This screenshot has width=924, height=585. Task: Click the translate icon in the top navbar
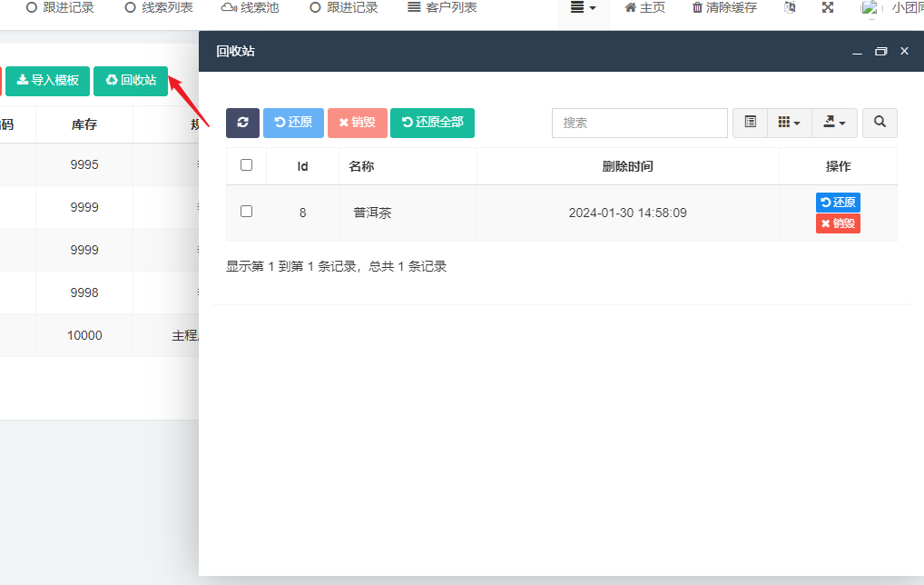point(789,7)
